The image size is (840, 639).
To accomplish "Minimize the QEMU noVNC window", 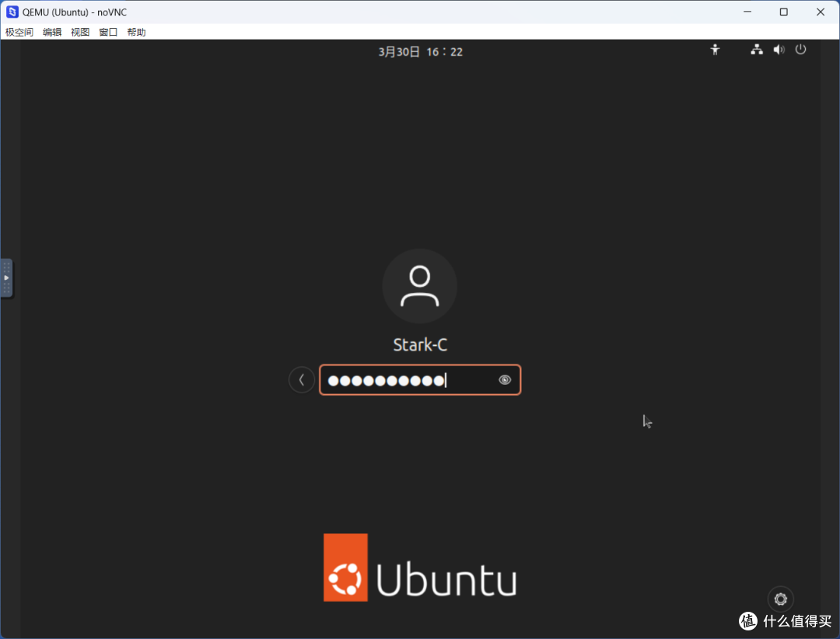I will click(x=747, y=12).
